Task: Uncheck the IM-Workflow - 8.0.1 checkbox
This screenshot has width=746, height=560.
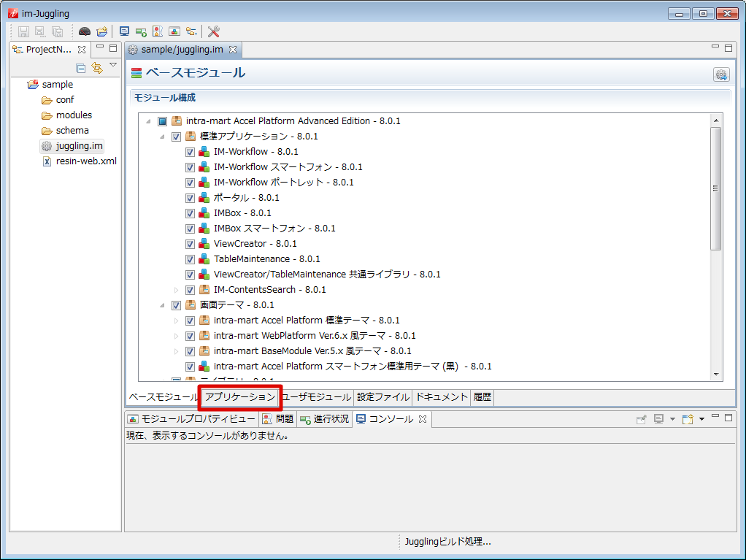Action: (x=190, y=152)
